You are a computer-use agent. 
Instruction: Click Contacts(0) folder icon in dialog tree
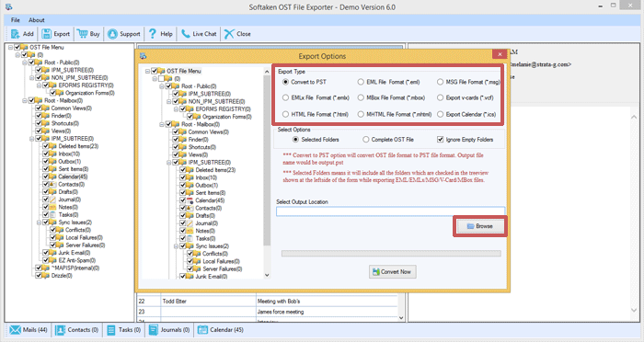click(x=190, y=208)
